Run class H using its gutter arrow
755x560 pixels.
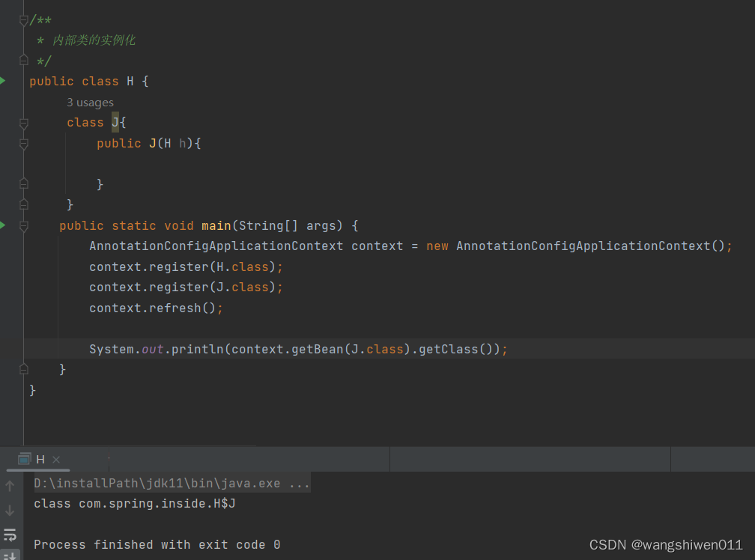2,81
